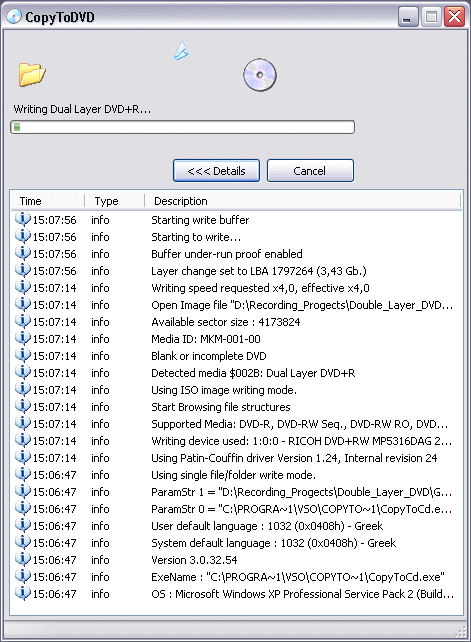Viewport: 471px width, 642px height.
Task: Minimize the CopyToDVD window
Action: 408,17
